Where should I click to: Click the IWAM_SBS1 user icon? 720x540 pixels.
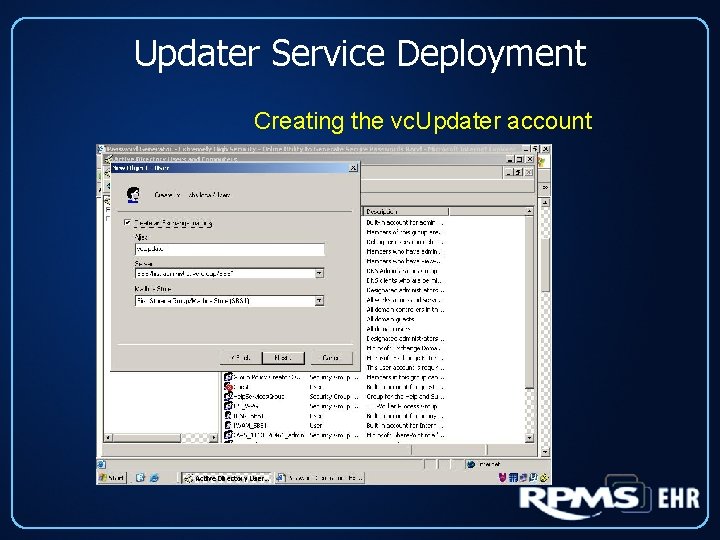click(x=228, y=426)
